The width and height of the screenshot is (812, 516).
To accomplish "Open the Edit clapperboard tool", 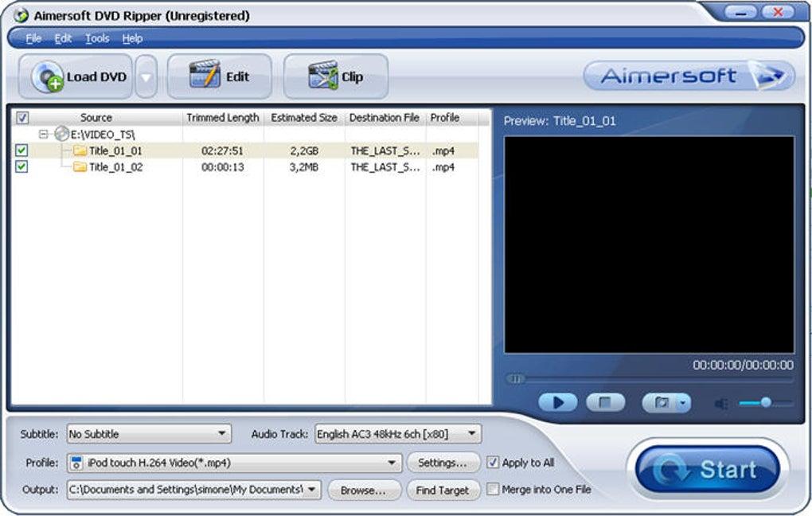I will click(x=220, y=76).
